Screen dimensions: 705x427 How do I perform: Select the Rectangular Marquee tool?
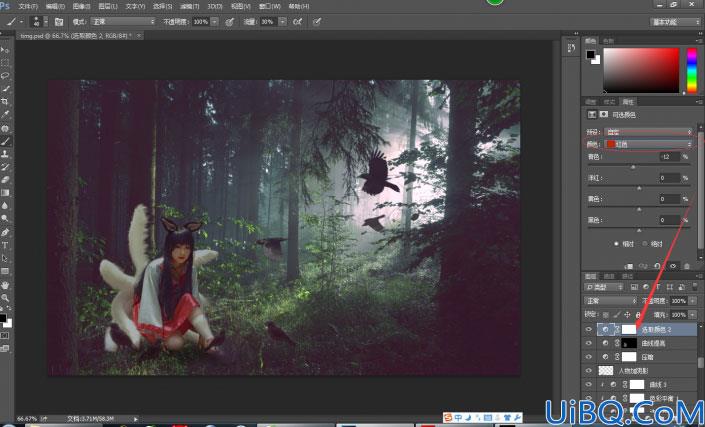point(5,62)
